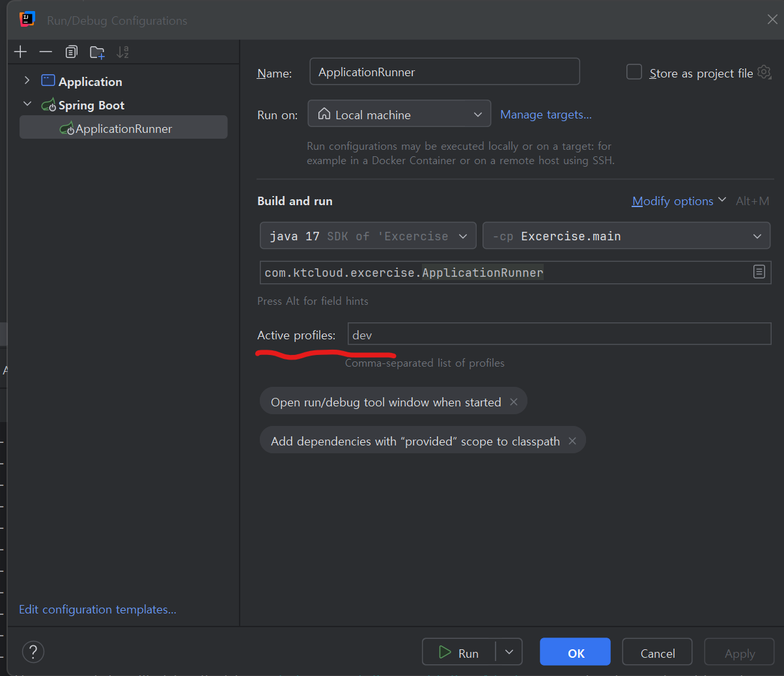Screen dimensions: 784x676
Task: Sort configurations alphabetically
Action: 122,52
